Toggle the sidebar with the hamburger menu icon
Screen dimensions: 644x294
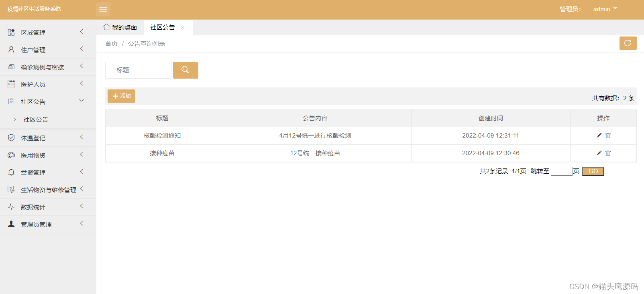(x=103, y=9)
